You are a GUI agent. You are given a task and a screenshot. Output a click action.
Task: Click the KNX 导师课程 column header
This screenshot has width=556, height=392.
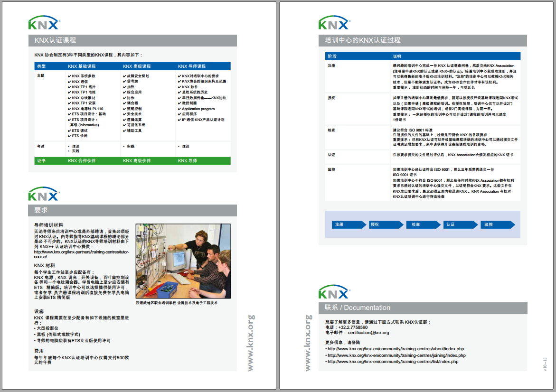tap(192, 66)
